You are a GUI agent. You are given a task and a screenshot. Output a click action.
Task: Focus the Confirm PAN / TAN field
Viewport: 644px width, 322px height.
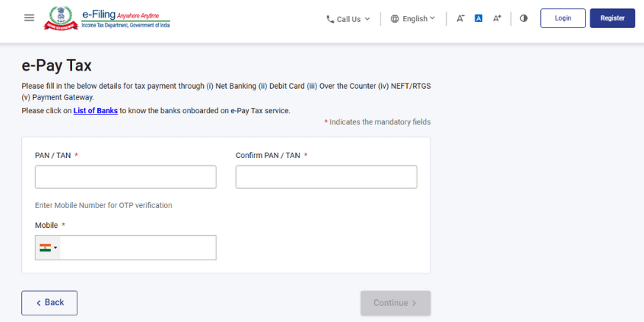(327, 177)
